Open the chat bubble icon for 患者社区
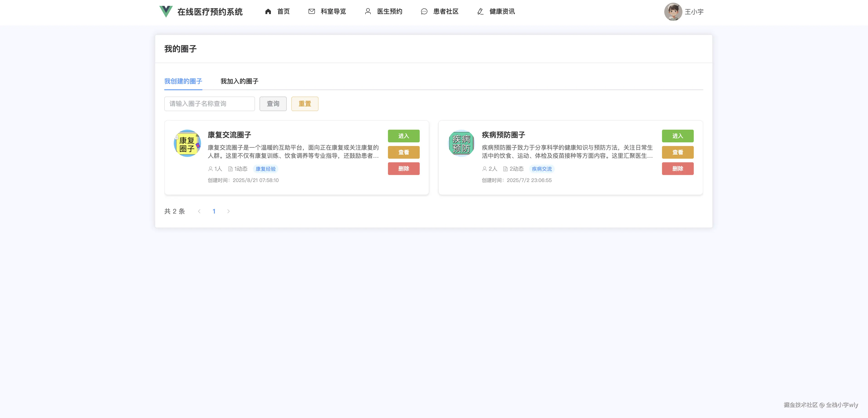Screen dimensions: 868x418 pyautogui.click(x=424, y=11)
